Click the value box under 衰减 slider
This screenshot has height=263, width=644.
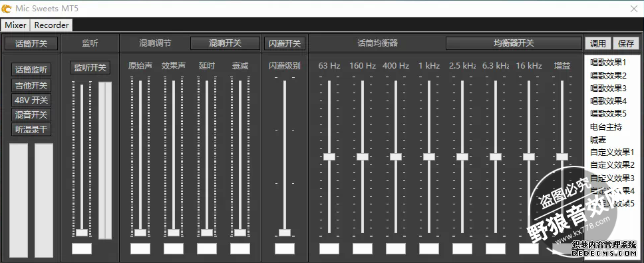coord(240,248)
